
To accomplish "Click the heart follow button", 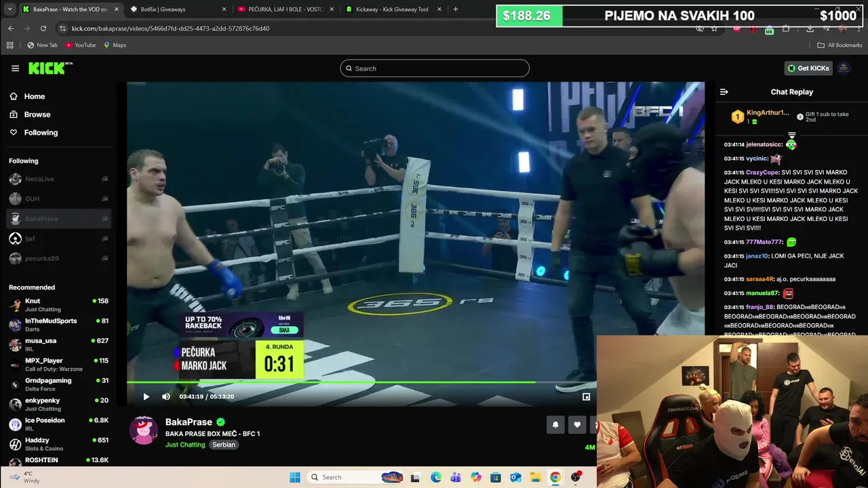I will [x=577, y=425].
